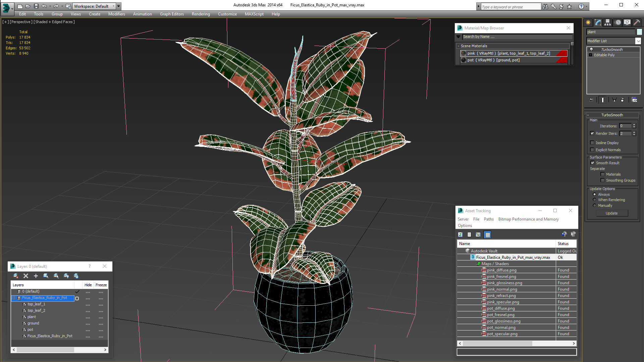The height and width of the screenshot is (362, 644).
Task: Click the Pin Stack icon
Action: 591,100
